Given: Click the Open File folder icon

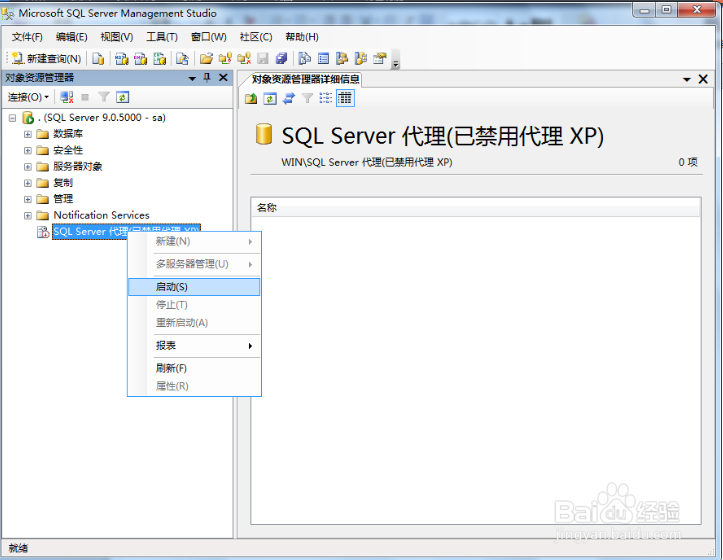Looking at the screenshot, I should 206,59.
